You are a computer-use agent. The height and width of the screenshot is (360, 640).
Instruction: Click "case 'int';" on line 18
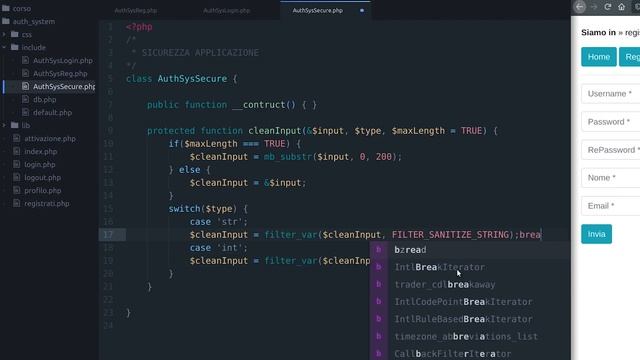tap(218, 248)
